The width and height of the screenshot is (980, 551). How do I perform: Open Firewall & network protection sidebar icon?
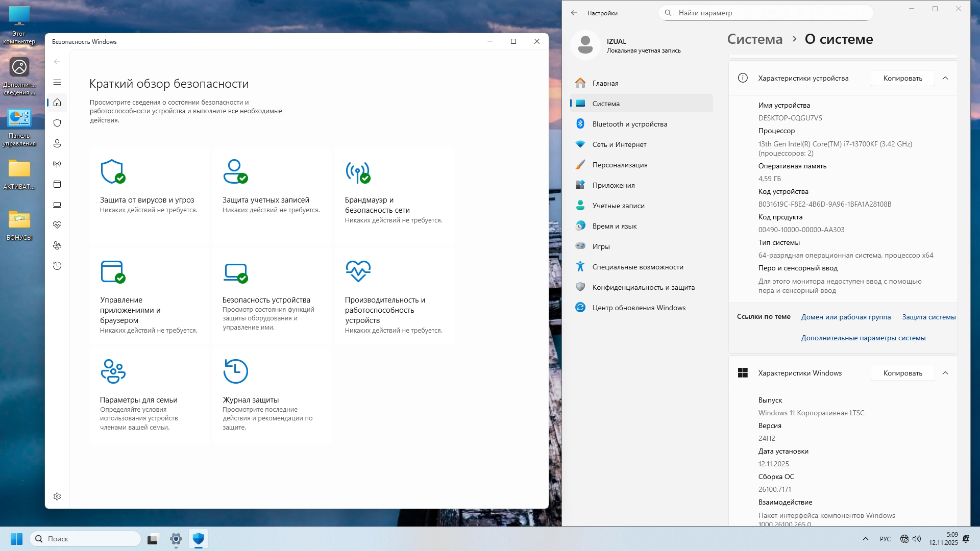coord(57,164)
